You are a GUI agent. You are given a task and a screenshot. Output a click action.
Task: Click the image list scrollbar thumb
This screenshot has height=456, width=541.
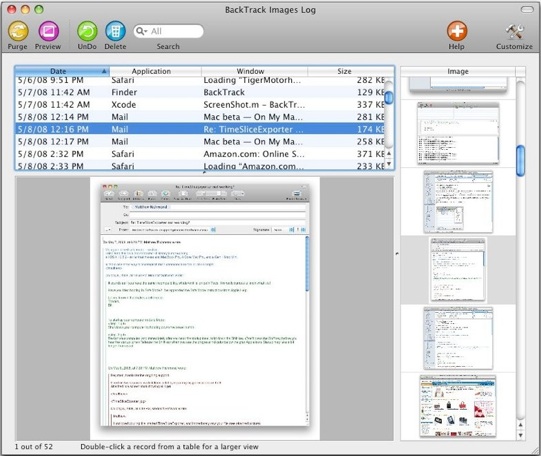pyautogui.click(x=521, y=161)
